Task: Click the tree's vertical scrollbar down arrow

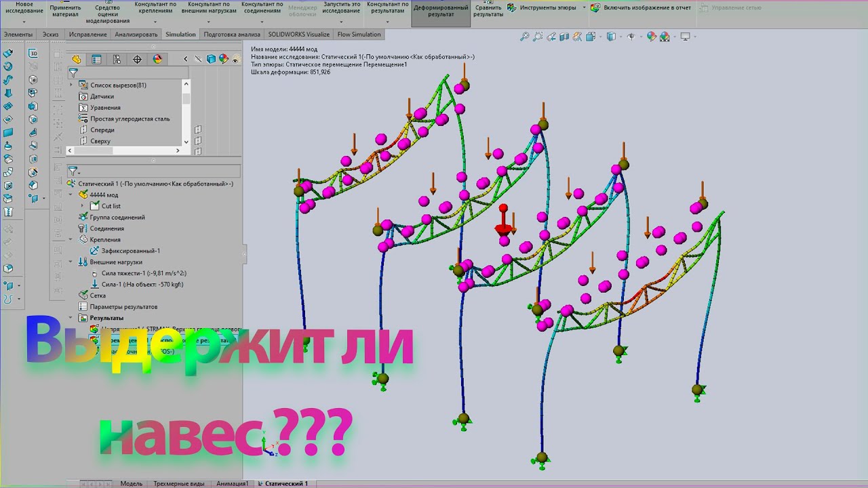Action: point(186,142)
